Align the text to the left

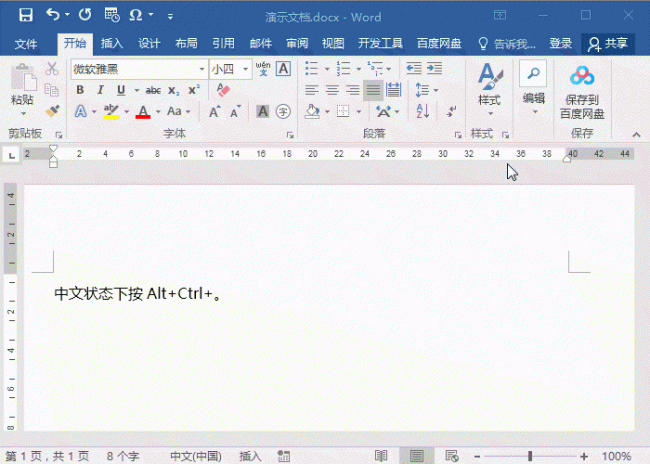click(311, 90)
